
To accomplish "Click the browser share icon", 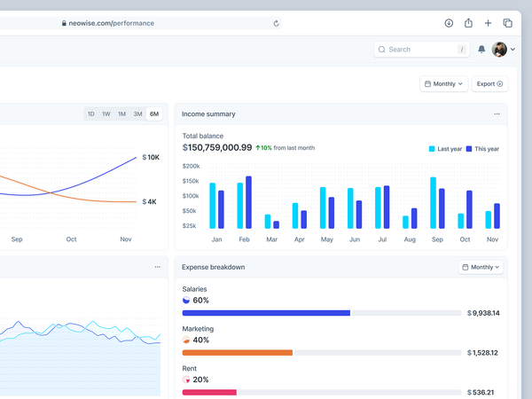I will pyautogui.click(x=468, y=23).
